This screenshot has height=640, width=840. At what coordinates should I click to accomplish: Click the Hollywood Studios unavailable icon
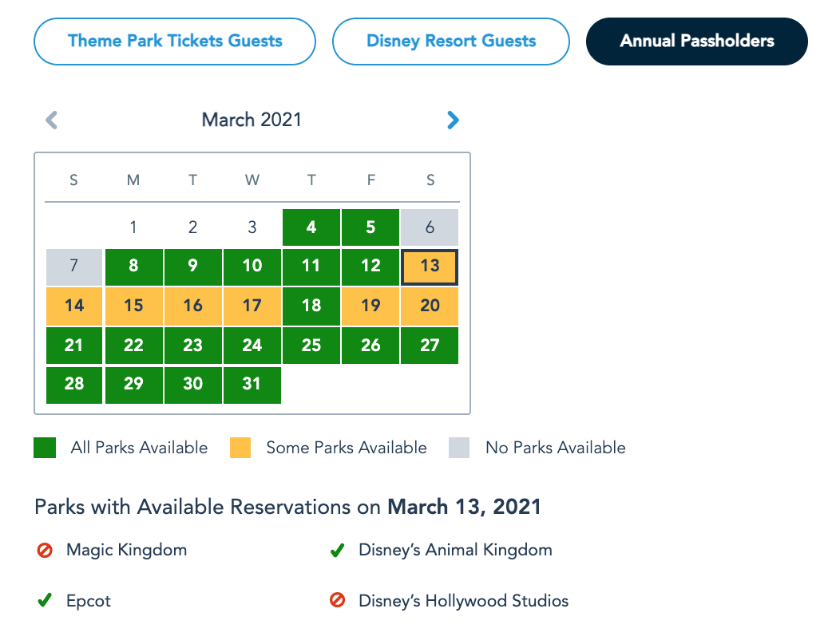[x=337, y=601]
